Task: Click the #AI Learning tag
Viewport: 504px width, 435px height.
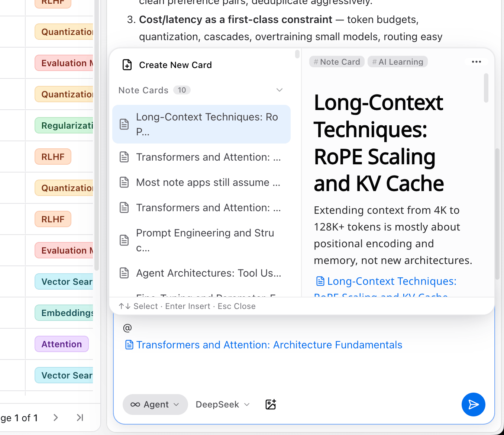Action: pyautogui.click(x=398, y=62)
